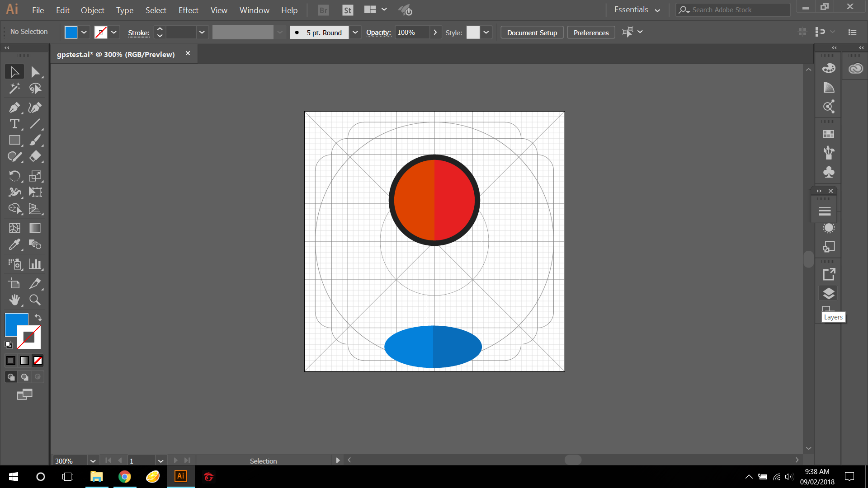Set fill to None
868x488 pixels.
point(38,360)
